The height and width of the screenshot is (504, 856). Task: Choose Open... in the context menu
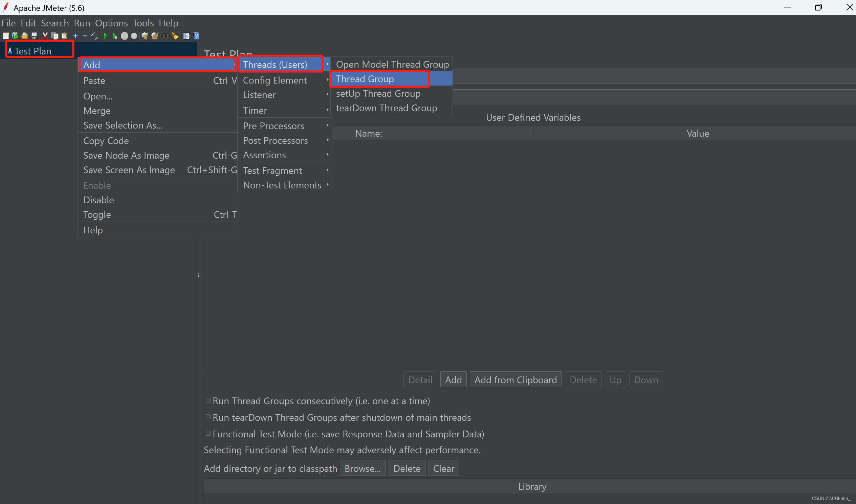[x=158, y=96]
